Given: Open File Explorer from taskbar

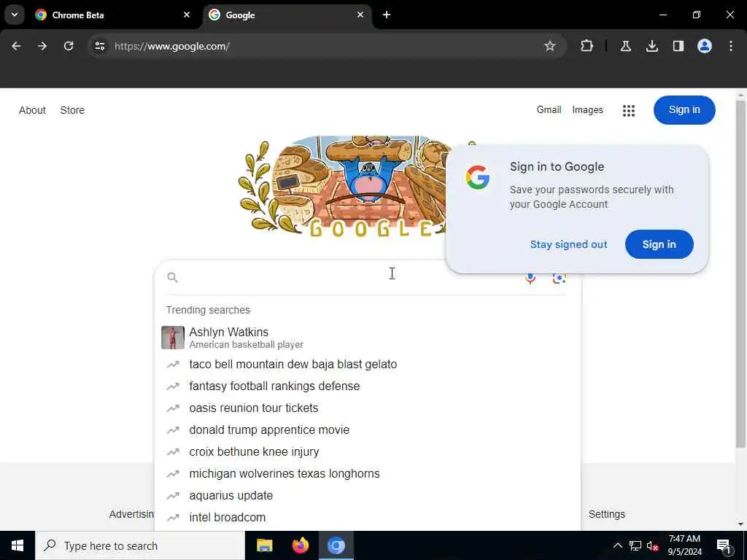Looking at the screenshot, I should click(264, 545).
